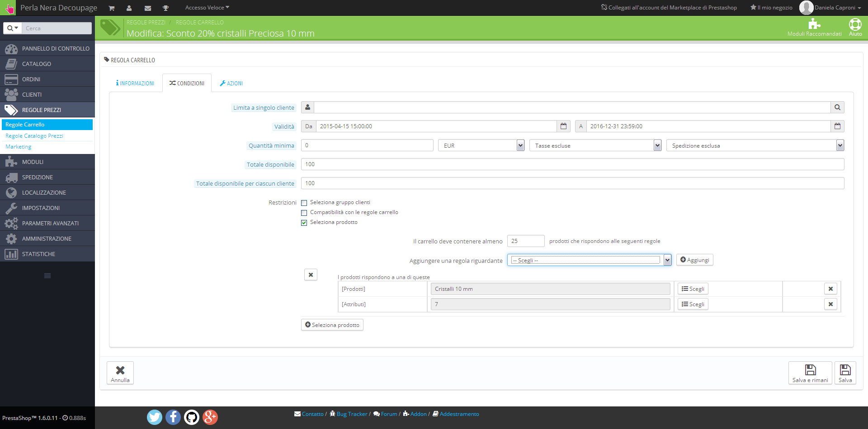Enable Seleziona gruppo clienti checkbox
Image resolution: width=868 pixels, height=429 pixels.
click(x=304, y=203)
